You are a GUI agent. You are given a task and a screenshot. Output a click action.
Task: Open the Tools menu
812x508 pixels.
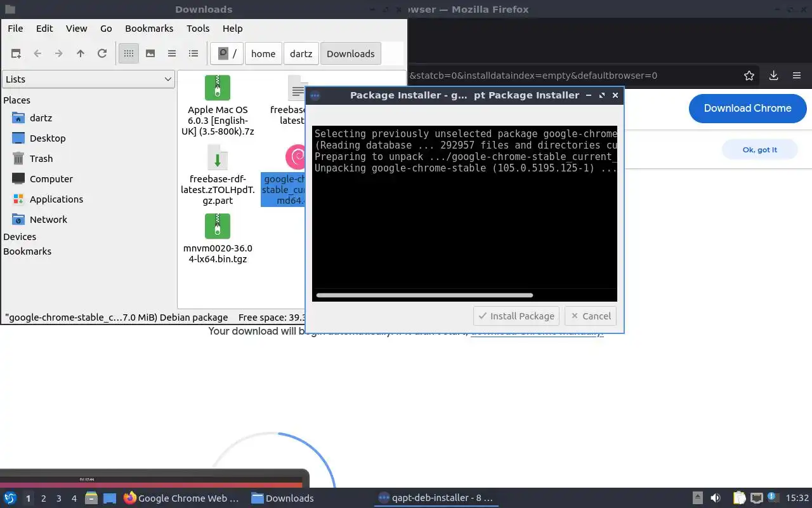[x=198, y=29]
